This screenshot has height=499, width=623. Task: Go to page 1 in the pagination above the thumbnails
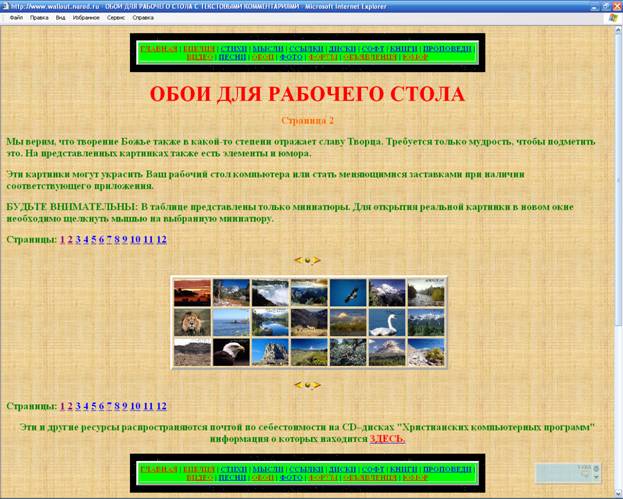click(62, 240)
